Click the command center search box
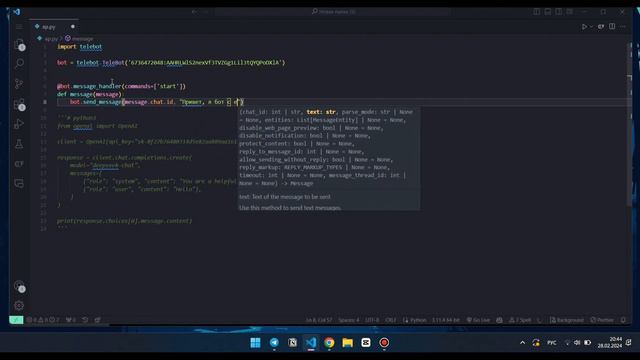 pyautogui.click(x=333, y=12)
